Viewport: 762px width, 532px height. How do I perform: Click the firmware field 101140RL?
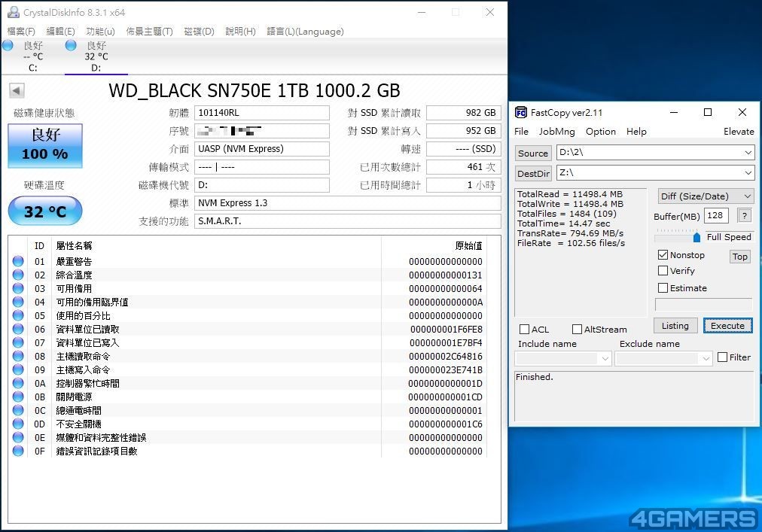pyautogui.click(x=261, y=113)
